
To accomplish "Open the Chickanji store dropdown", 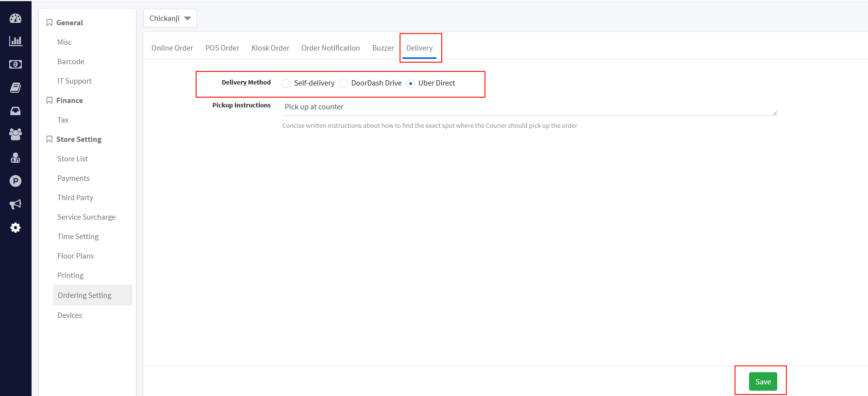I will [x=170, y=18].
